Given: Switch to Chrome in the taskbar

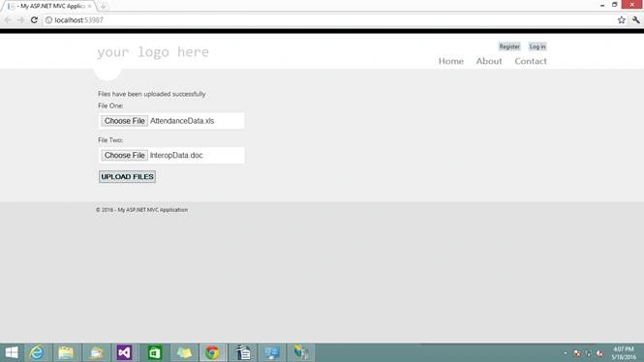Looking at the screenshot, I should (x=212, y=352).
